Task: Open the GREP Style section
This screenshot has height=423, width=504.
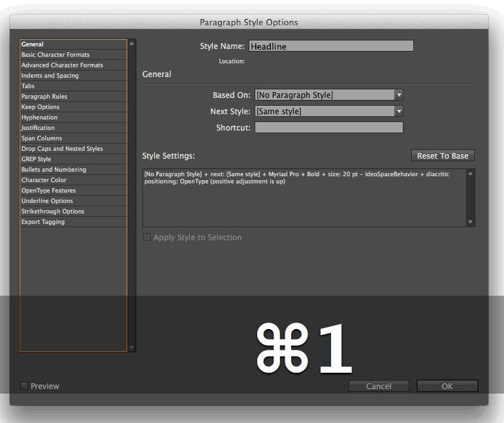Action: click(x=36, y=159)
